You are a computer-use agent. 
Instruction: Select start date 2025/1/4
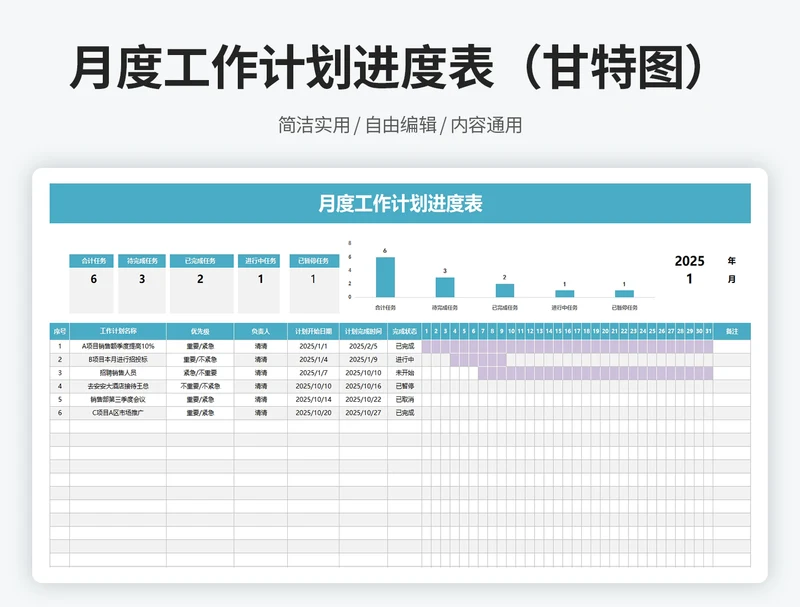click(x=313, y=359)
